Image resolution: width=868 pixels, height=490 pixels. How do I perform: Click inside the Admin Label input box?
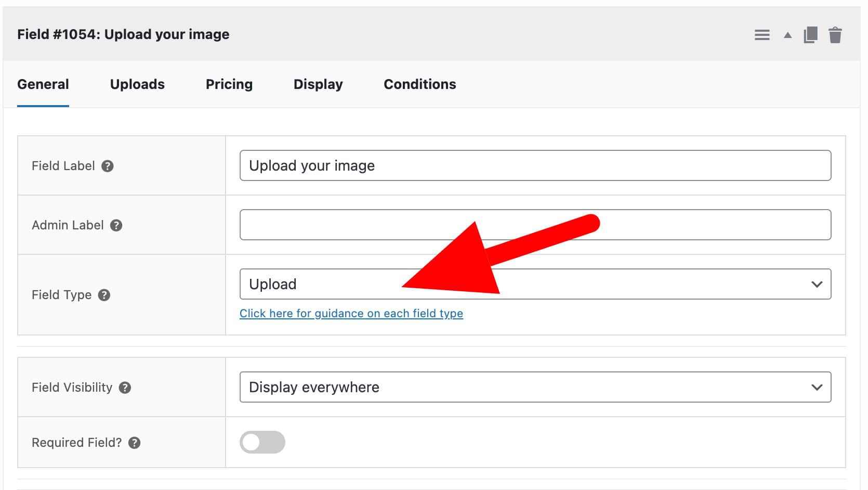tap(535, 225)
